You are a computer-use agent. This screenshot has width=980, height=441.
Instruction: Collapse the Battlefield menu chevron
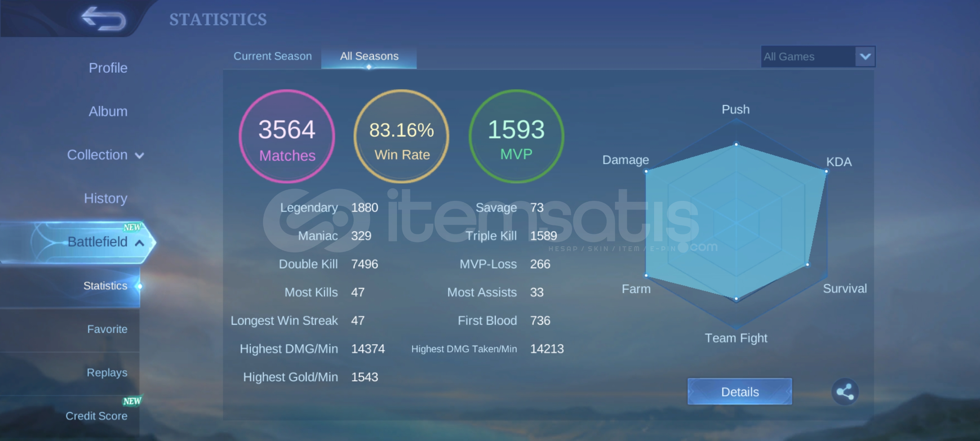pyautogui.click(x=140, y=243)
